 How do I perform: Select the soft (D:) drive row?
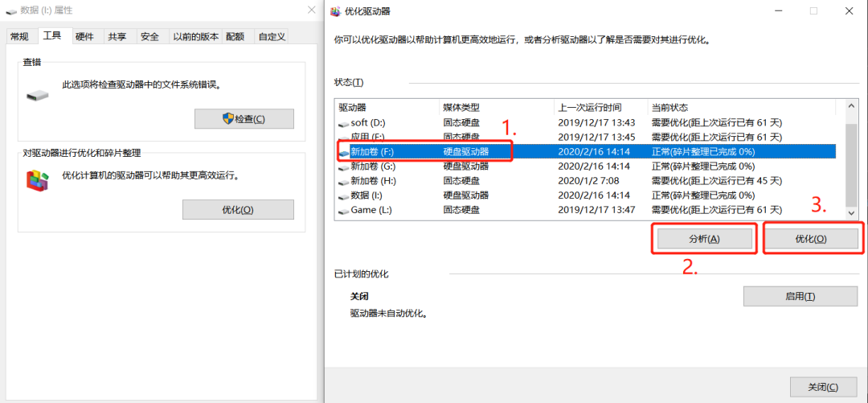coord(587,122)
